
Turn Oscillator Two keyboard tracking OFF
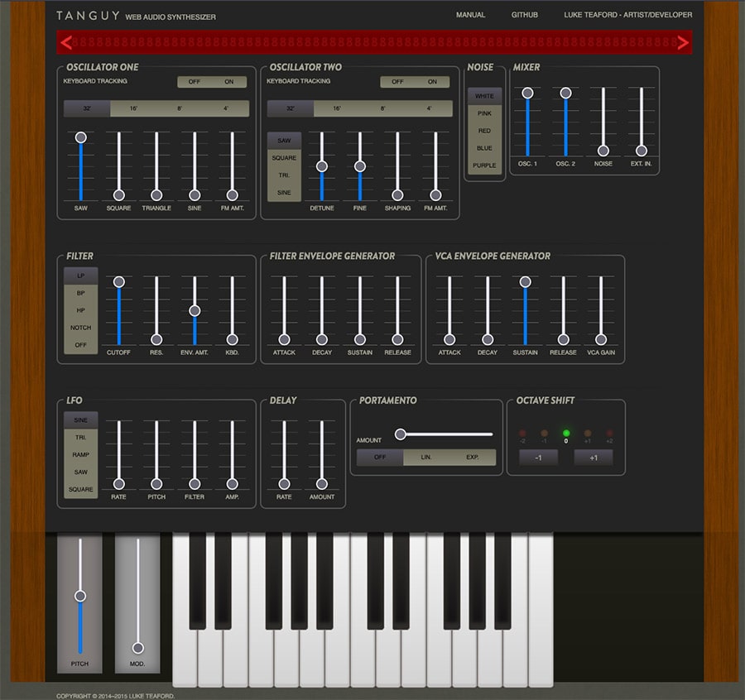point(397,82)
